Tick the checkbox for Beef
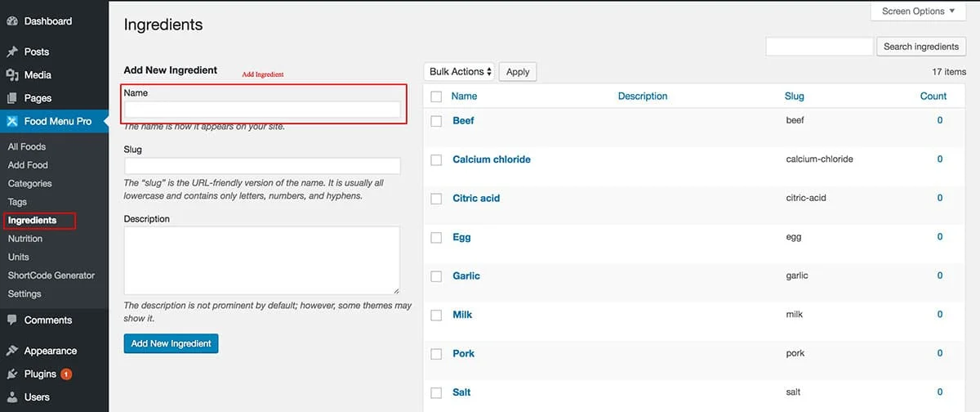The height and width of the screenshot is (412, 980). tap(436, 121)
